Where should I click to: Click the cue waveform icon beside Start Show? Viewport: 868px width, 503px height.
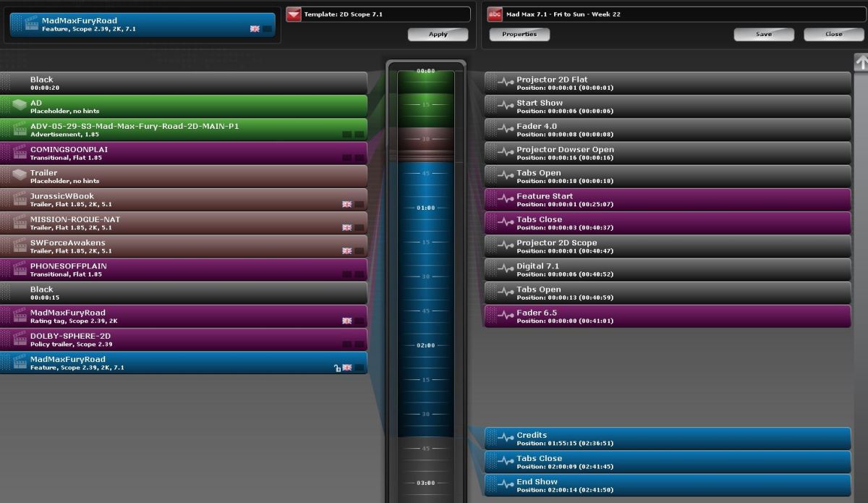coord(505,106)
